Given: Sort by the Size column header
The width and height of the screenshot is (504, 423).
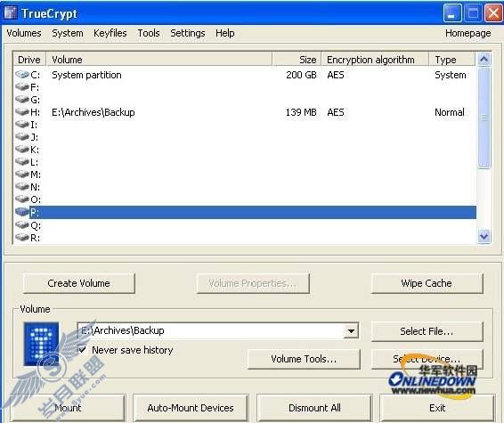Looking at the screenshot, I should tap(297, 60).
